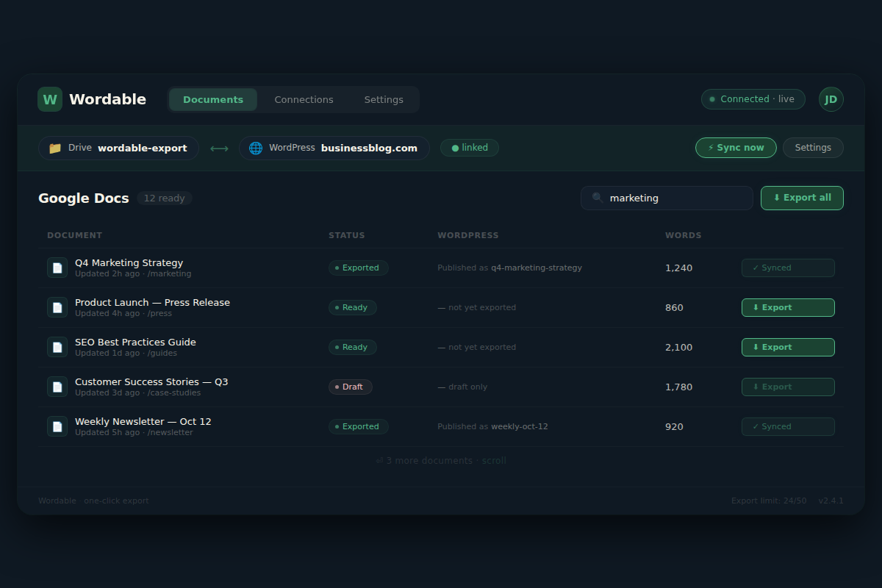Click the Draft status badge
Screen dimensions: 882x588
pyautogui.click(x=351, y=387)
